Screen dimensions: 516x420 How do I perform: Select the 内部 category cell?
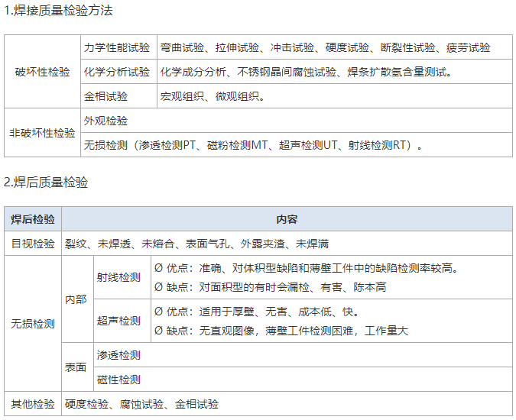coord(76,299)
